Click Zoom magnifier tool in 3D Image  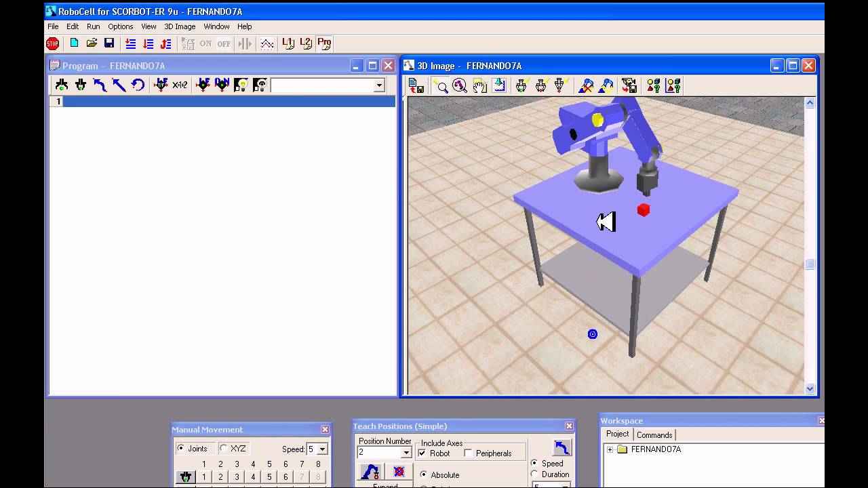441,85
